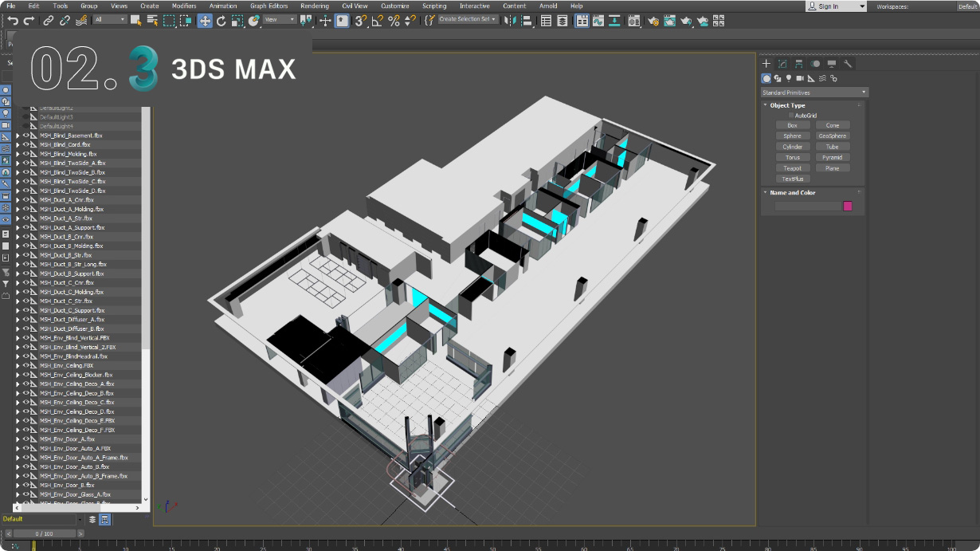Screen dimensions: 980x551
Task: Hide MSH_Blind_Cord.fbx using its eye icon
Action: click(x=25, y=145)
